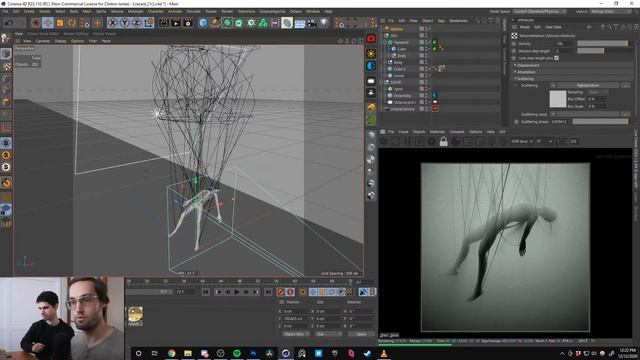Screen dimensions: 640x360
Task: Open Edit Render Settings icon
Action: (188, 23)
